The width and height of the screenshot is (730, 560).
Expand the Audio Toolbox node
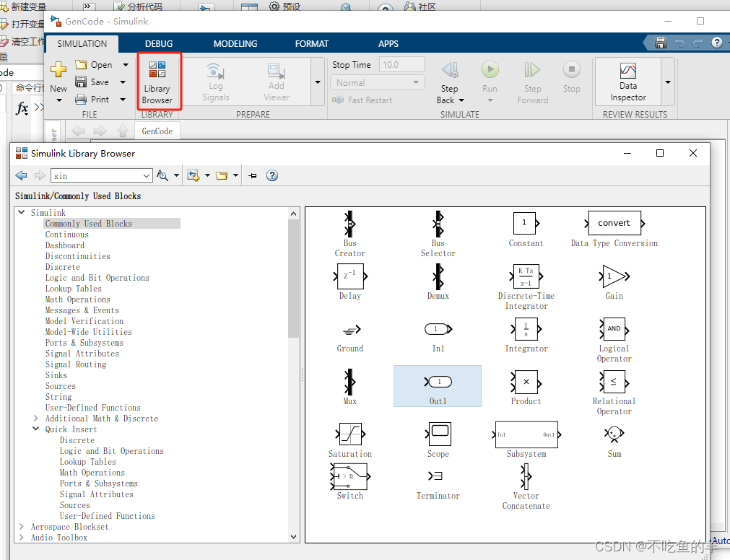[22, 537]
